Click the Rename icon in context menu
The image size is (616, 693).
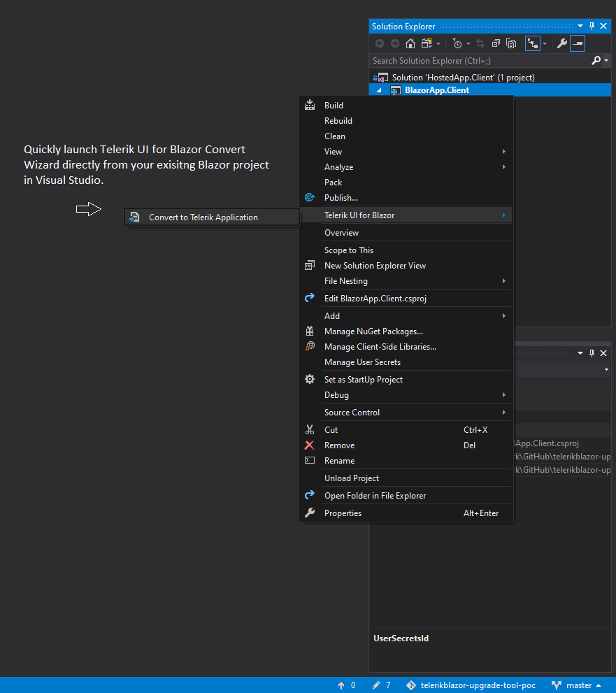[310, 461]
